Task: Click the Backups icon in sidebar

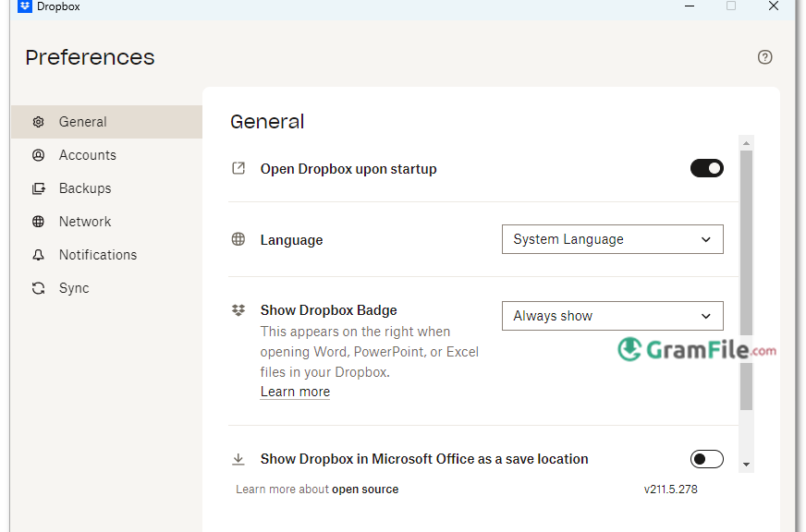Action: coord(38,188)
